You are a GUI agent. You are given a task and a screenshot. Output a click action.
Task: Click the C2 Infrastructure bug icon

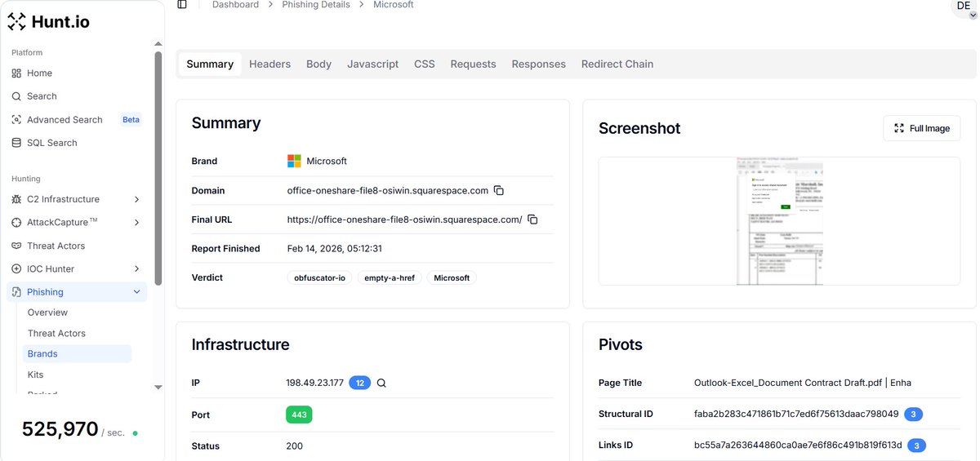[x=17, y=199]
